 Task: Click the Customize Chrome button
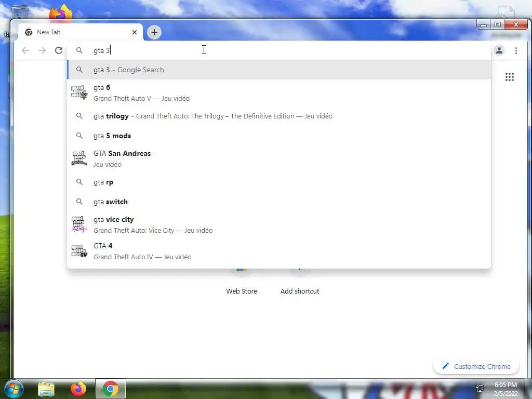point(476,366)
